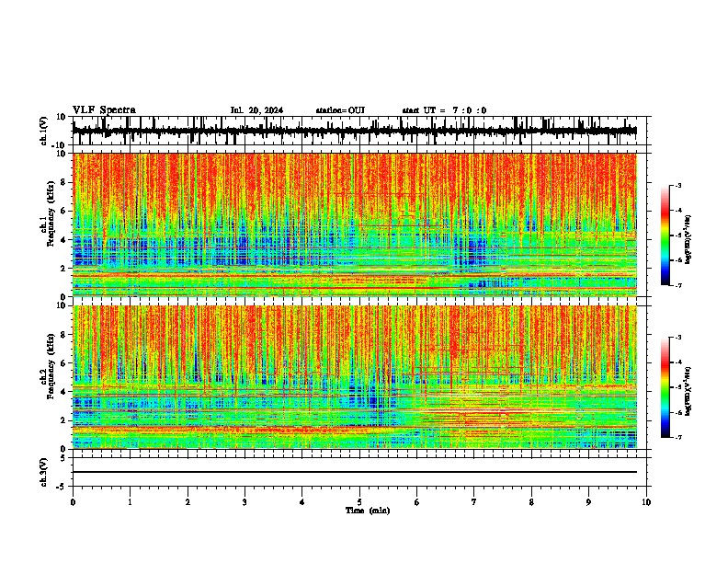Image resolution: width=728 pixels, height=563 pixels.
Task: Click the date 'Jul 20, 2024' label
Action: (x=256, y=110)
